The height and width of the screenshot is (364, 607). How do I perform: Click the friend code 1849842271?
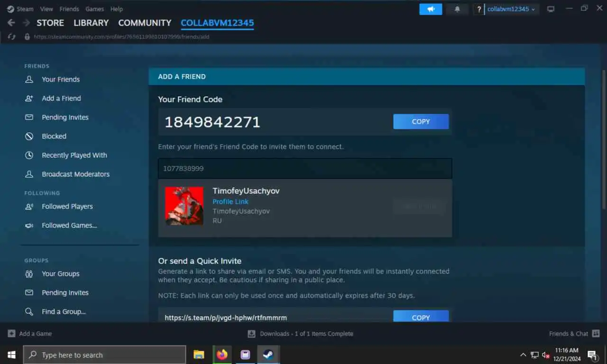pos(212,122)
